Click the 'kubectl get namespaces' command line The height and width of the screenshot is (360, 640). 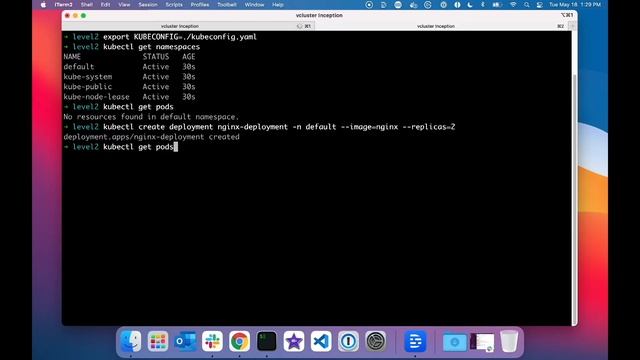tap(132, 47)
